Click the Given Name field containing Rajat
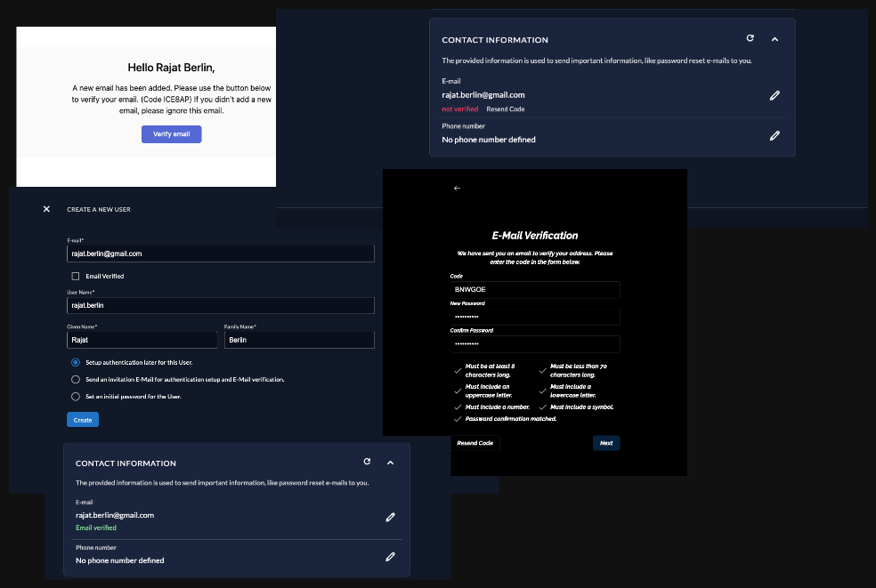Image resolution: width=876 pixels, height=588 pixels. click(142, 340)
